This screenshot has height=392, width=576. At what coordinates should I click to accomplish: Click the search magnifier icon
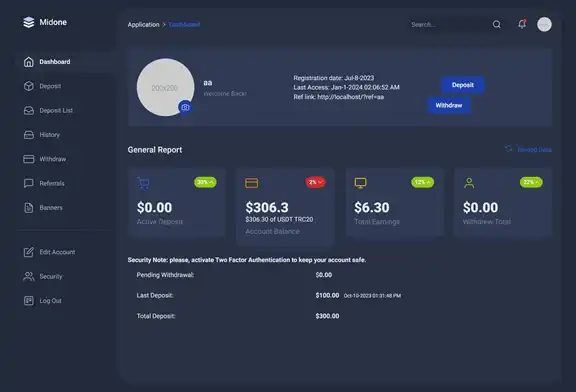497,25
